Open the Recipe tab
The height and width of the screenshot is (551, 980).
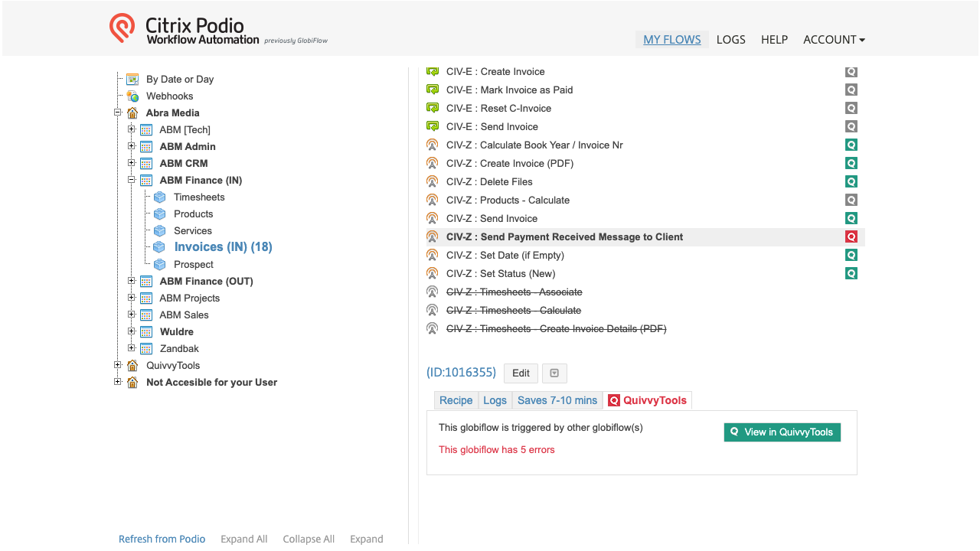(x=456, y=400)
